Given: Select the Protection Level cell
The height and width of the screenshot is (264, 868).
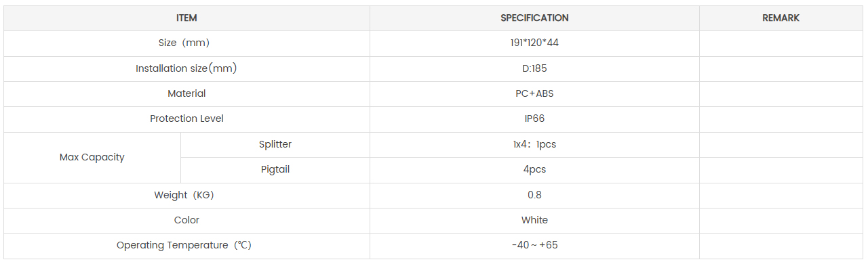Looking at the screenshot, I should pos(186,119).
